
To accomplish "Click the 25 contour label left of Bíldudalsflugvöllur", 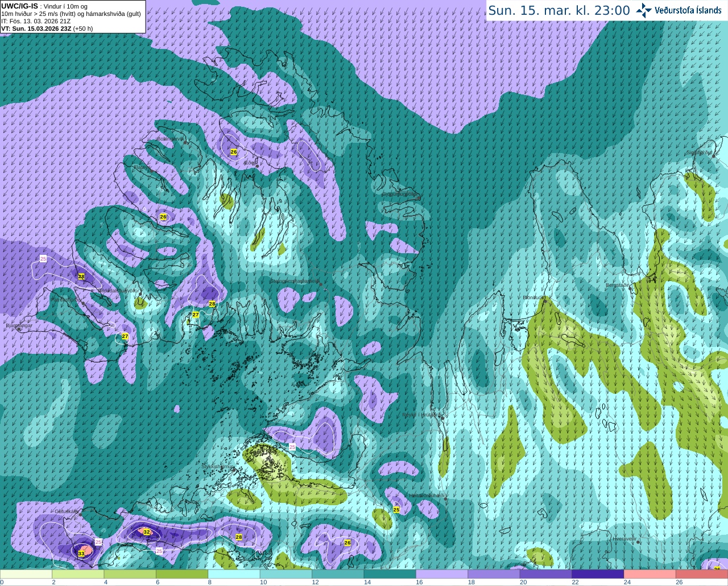I will (44, 259).
